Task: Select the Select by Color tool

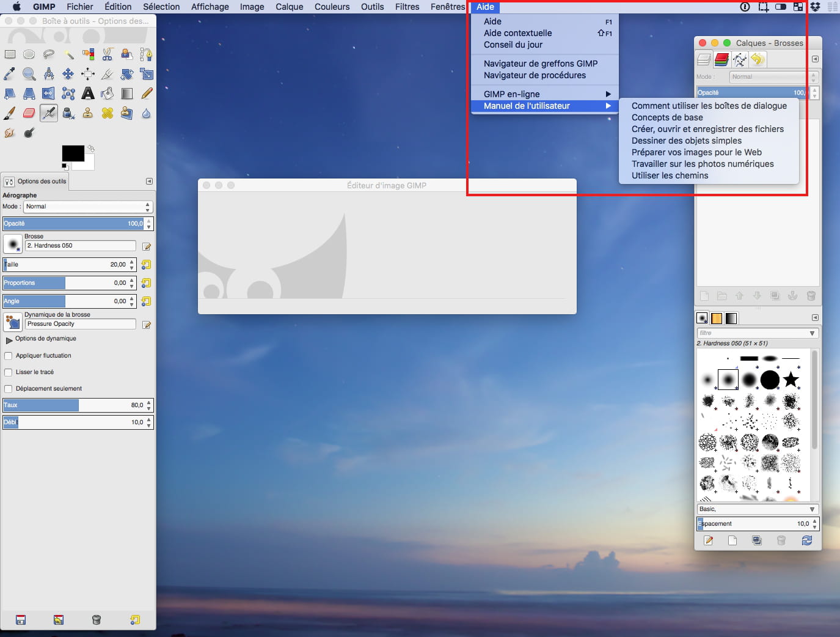Action: coord(88,54)
